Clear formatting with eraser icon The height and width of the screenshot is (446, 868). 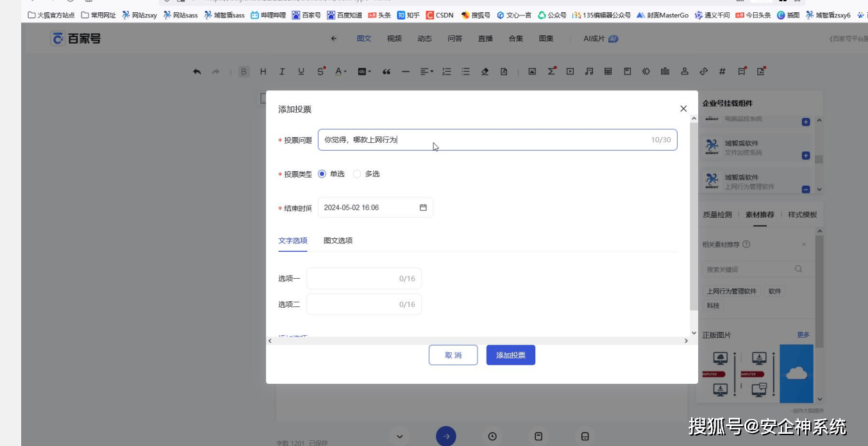(x=485, y=72)
